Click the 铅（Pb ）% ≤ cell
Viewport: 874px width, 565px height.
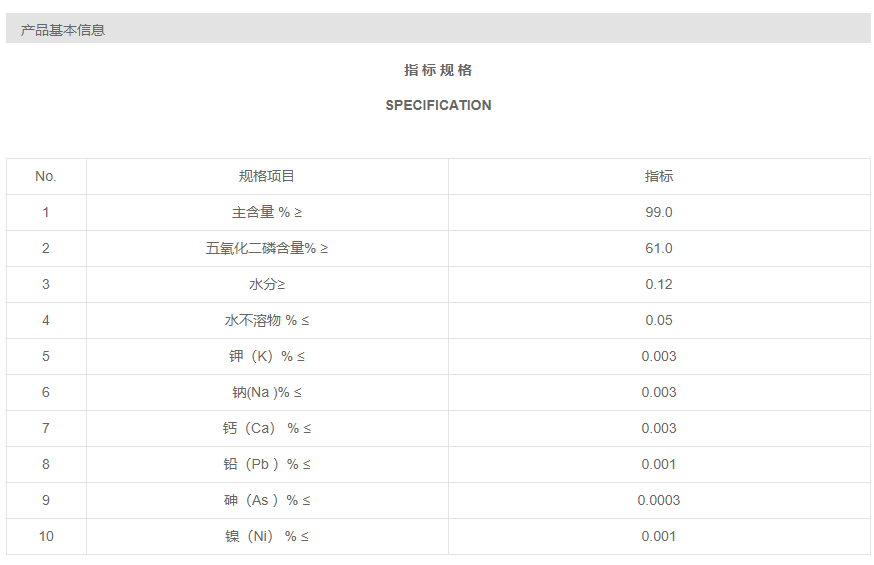(267, 464)
